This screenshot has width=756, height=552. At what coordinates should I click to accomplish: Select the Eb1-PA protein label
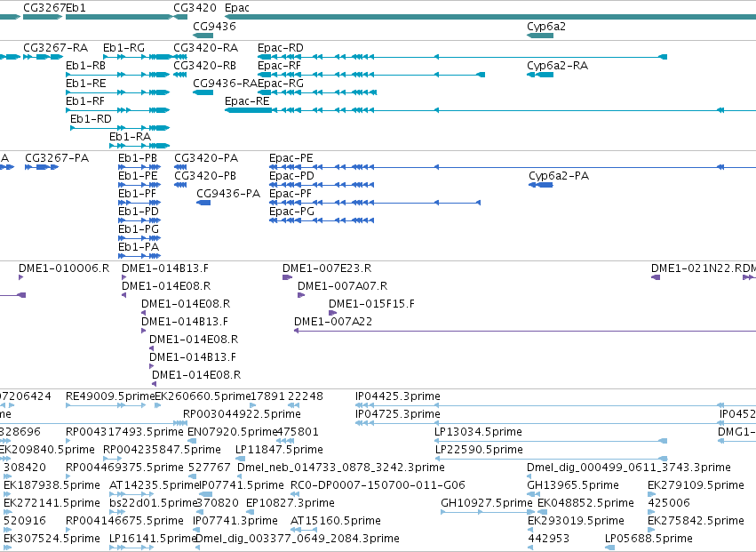coord(139,247)
